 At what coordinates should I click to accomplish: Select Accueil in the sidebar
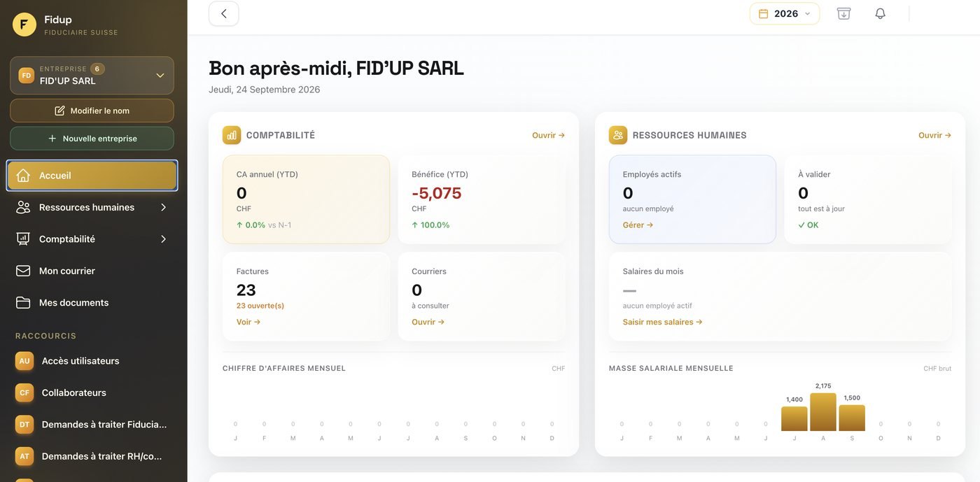click(92, 176)
